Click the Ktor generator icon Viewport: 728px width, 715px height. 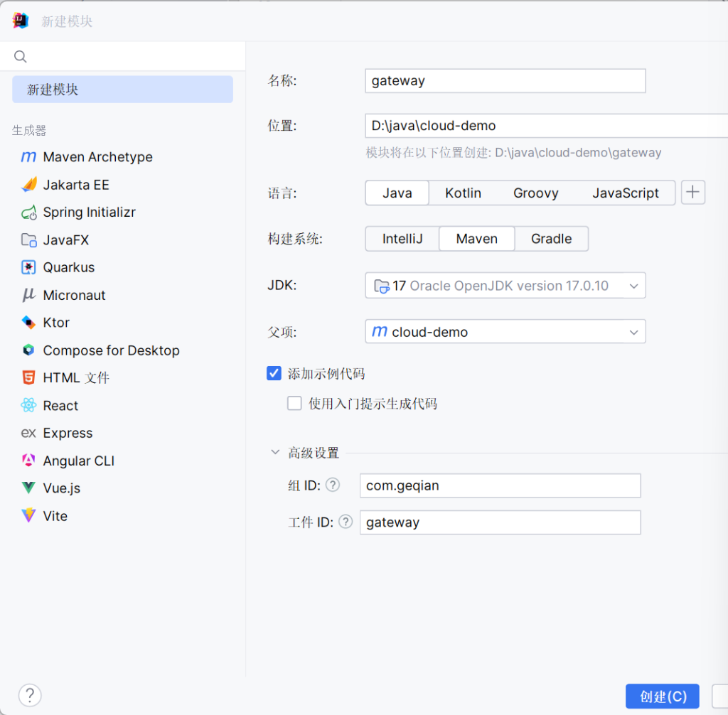click(x=28, y=323)
